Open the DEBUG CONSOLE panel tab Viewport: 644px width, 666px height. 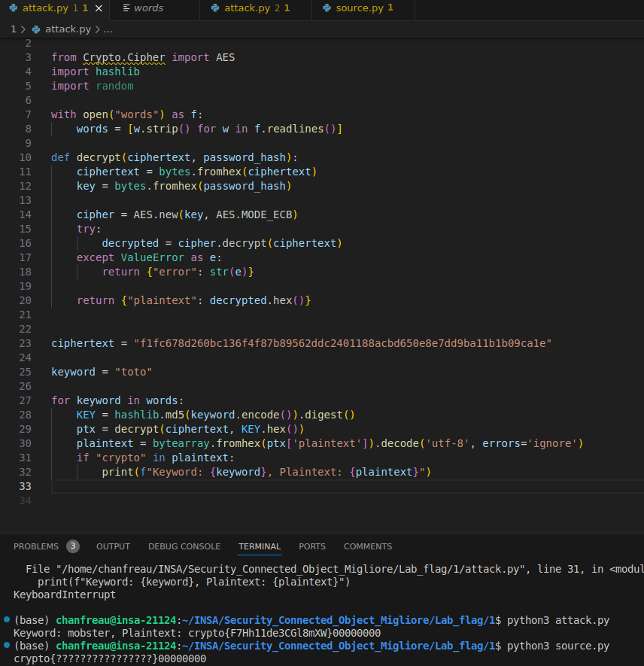pos(184,546)
